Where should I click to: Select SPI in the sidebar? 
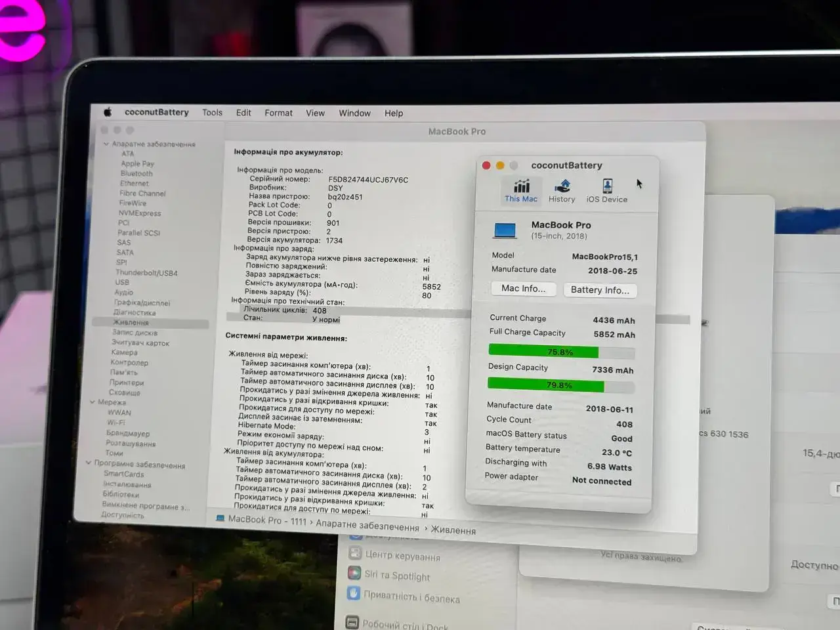pos(121,262)
